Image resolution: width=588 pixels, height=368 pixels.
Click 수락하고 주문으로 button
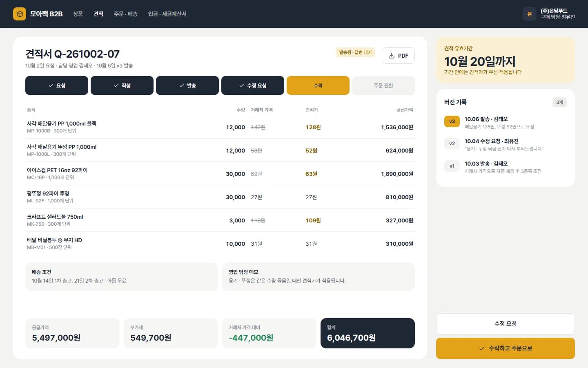pos(506,348)
